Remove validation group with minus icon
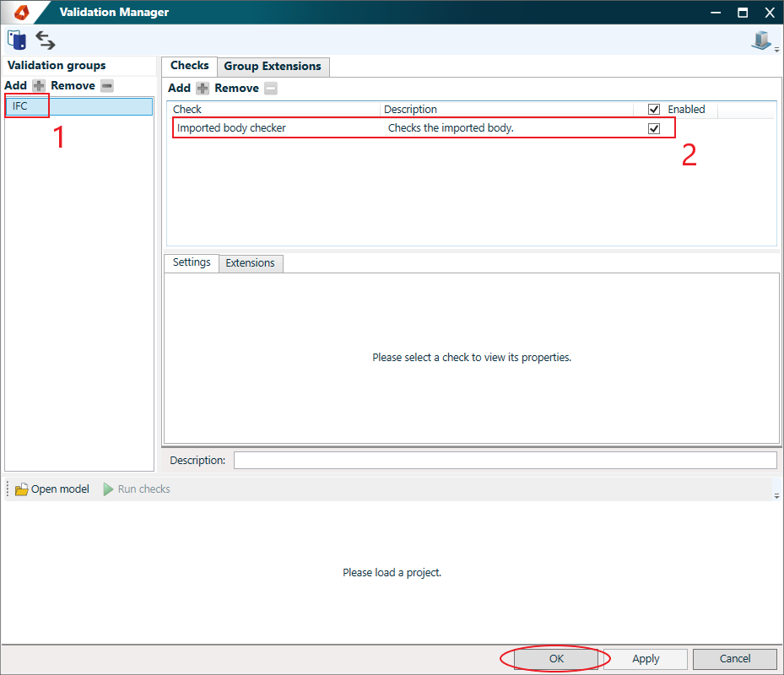Screen dimensions: 784x675 pos(107,85)
